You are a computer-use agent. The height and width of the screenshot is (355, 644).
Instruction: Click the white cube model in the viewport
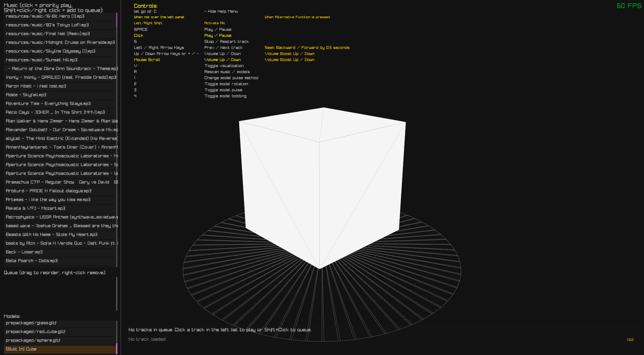pyautogui.click(x=322, y=188)
